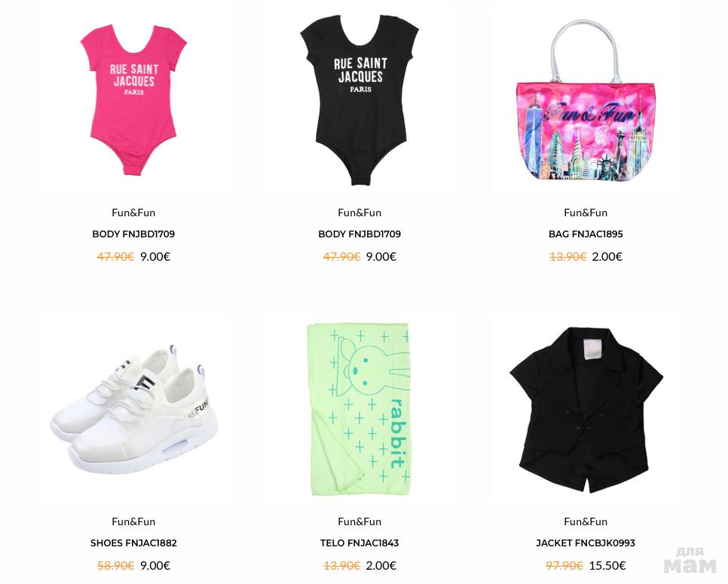
Task: Click BODY FNJBD1709 title under pink bodysuit
Action: coord(133,234)
